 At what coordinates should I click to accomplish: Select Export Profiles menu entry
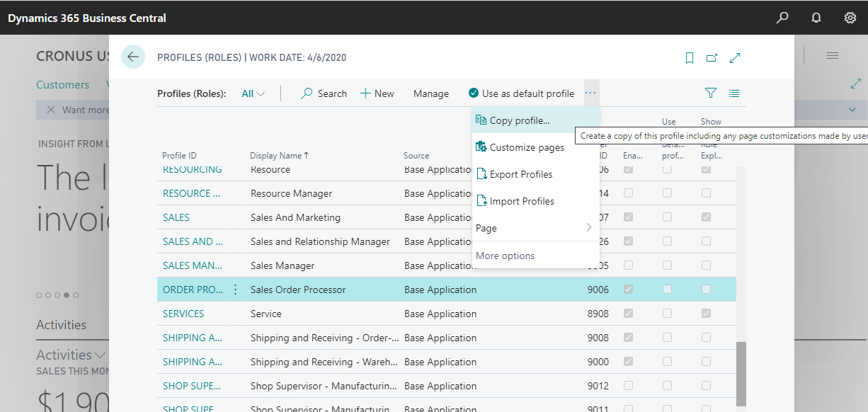point(536,174)
